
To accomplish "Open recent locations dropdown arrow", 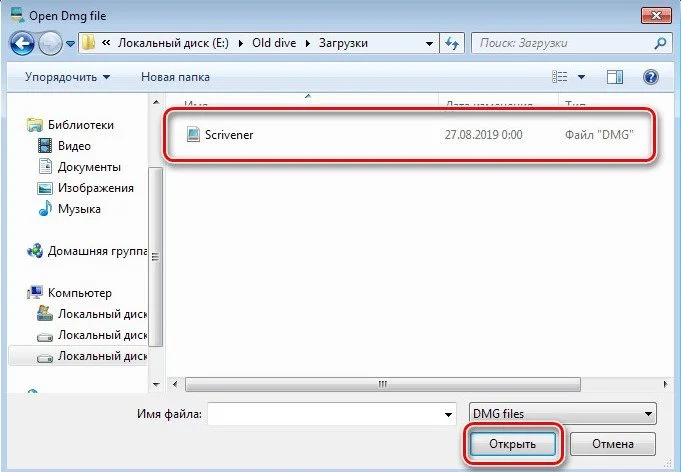I will [71, 43].
